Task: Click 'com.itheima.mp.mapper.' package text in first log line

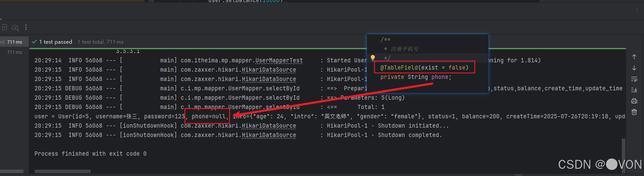Action: click(x=218, y=61)
